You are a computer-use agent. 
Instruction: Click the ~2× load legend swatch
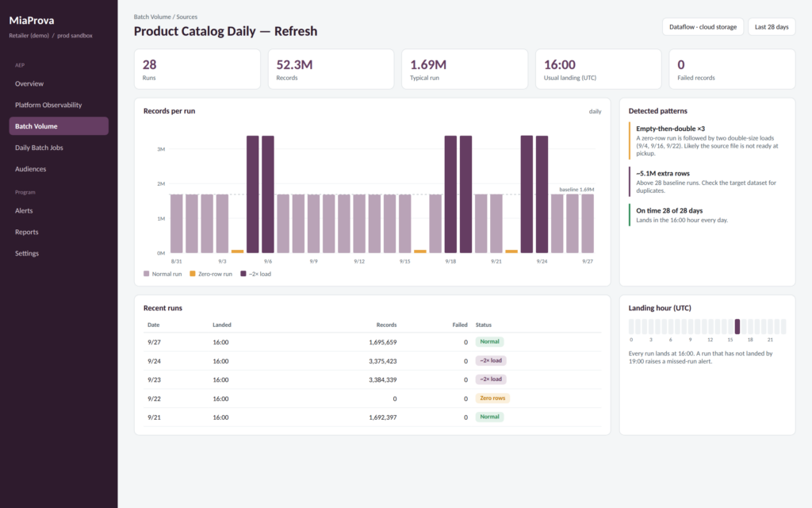click(243, 274)
